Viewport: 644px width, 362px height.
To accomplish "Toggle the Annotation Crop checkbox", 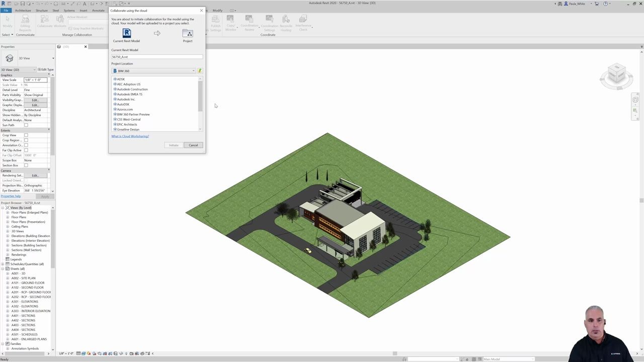I will click(26, 145).
